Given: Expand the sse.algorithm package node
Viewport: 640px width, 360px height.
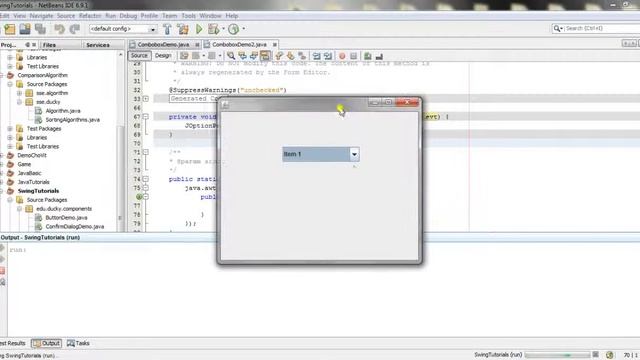Looking at the screenshot, I should [x=19, y=93].
